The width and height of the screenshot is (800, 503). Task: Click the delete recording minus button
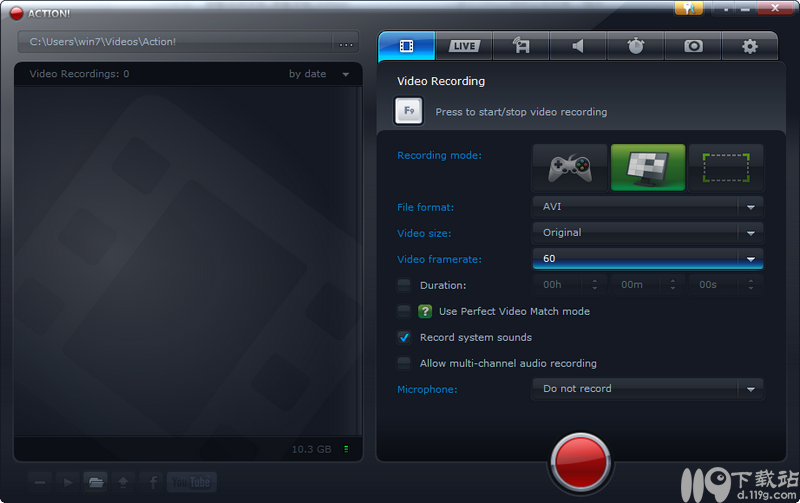coord(40,482)
